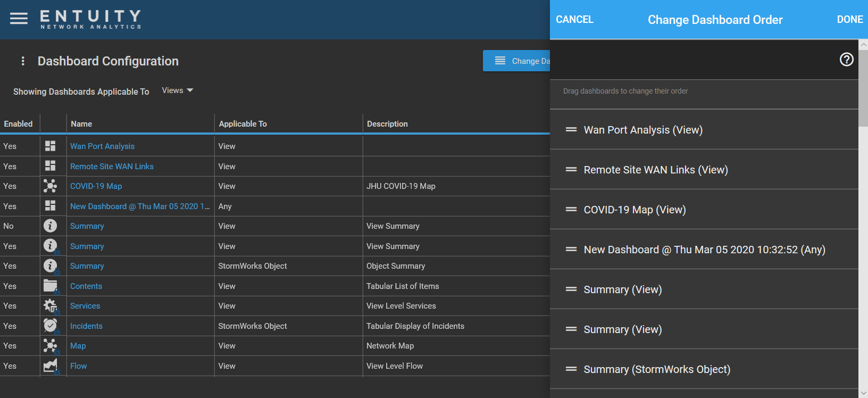Click the Map row network icon
868x398 pixels.
[51, 345]
